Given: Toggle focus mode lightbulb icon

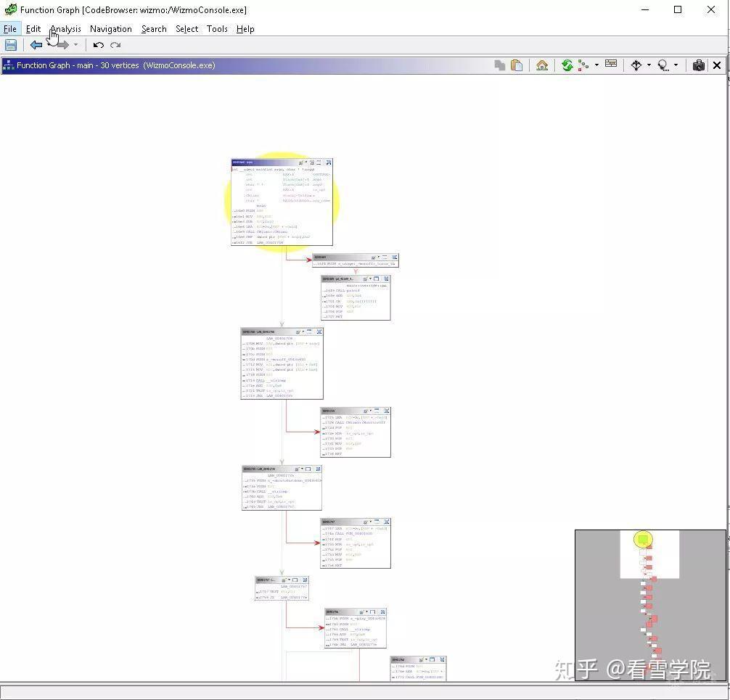Looking at the screenshot, I should coord(663,65).
